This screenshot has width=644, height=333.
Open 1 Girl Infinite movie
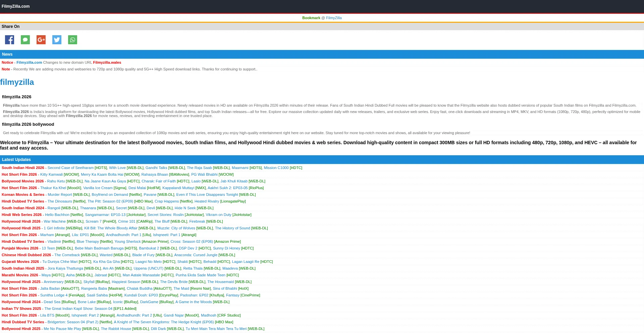[x=54, y=228]
